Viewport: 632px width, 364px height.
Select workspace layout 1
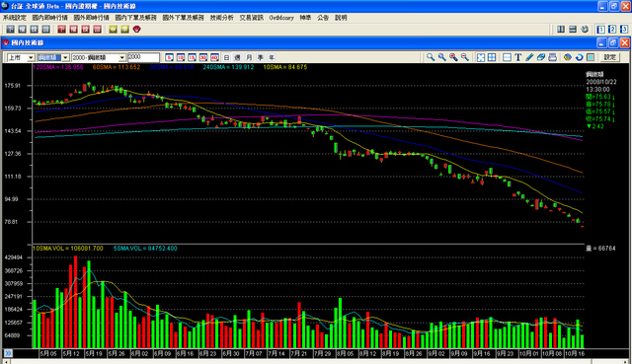[601, 30]
